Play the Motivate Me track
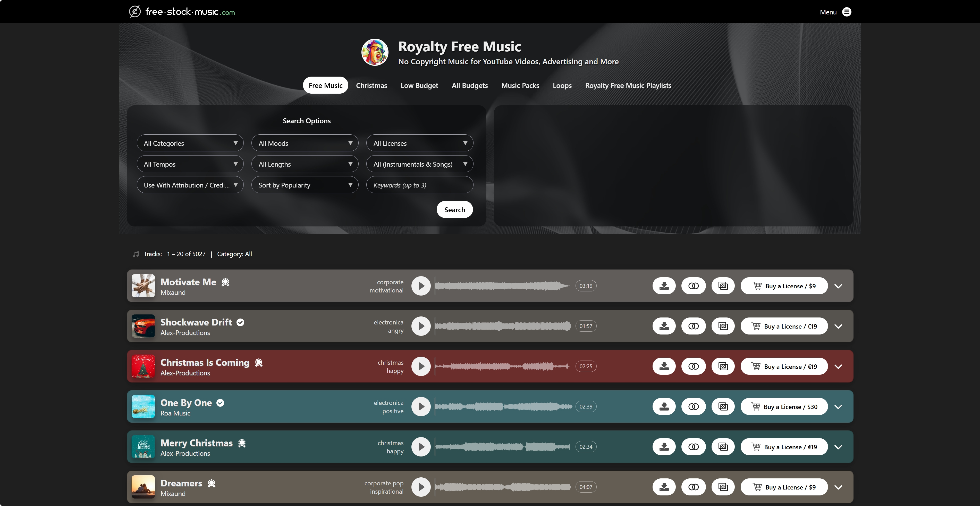The image size is (980, 506). (421, 286)
